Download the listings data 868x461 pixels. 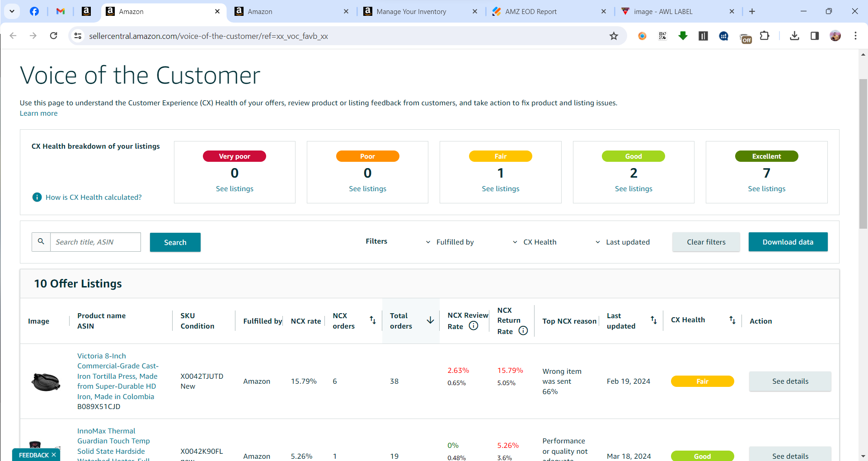point(788,242)
